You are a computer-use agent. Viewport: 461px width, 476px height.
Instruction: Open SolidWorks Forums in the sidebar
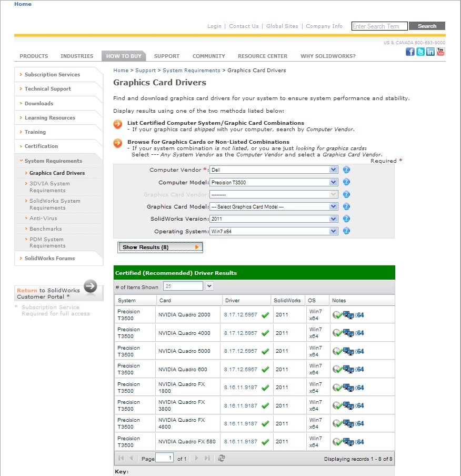click(49, 259)
